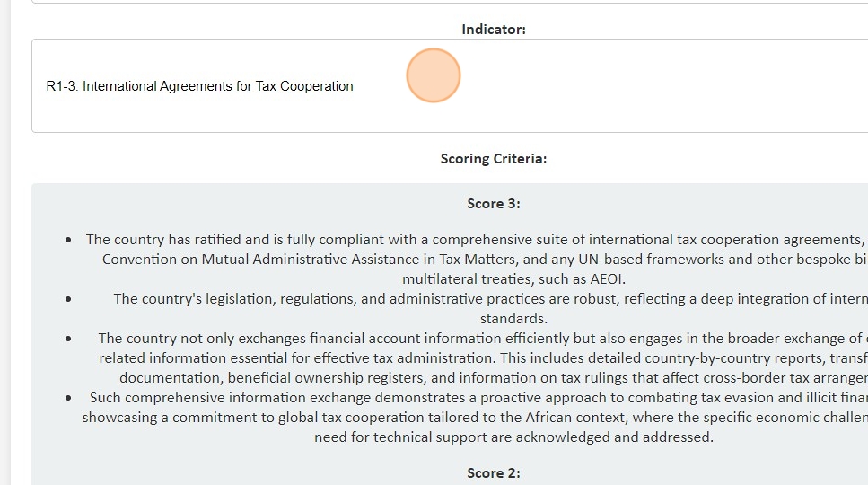Click the bullet dot before 'The country's legislation'

(69, 299)
